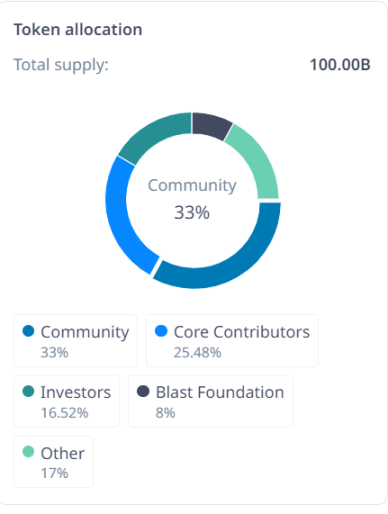Select the Investors legend card
Screen dimensions: 388x514
[x=67, y=401]
